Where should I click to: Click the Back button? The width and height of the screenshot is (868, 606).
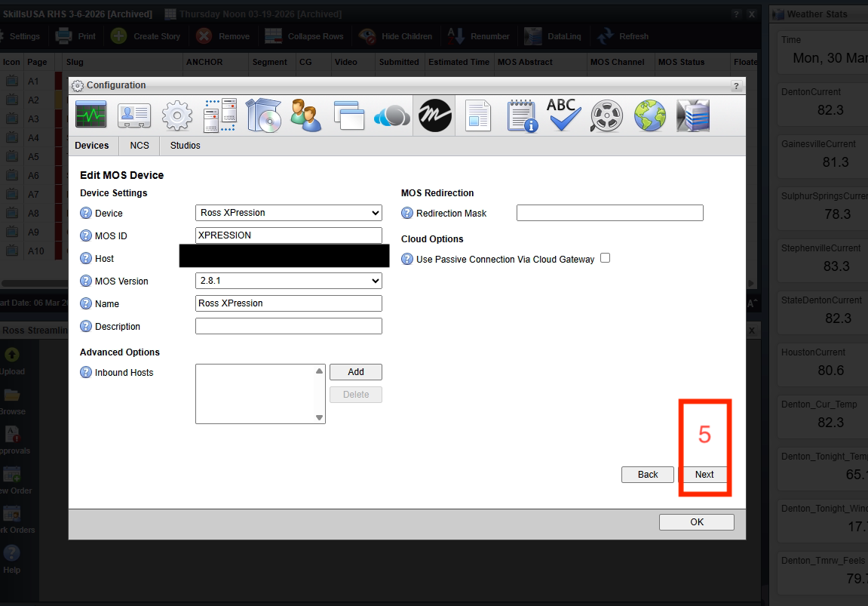(648, 475)
